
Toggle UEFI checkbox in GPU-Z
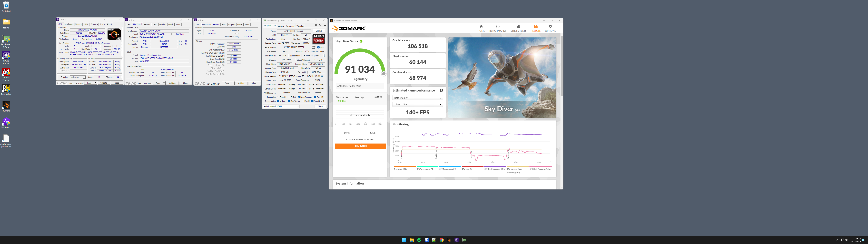[318, 47]
